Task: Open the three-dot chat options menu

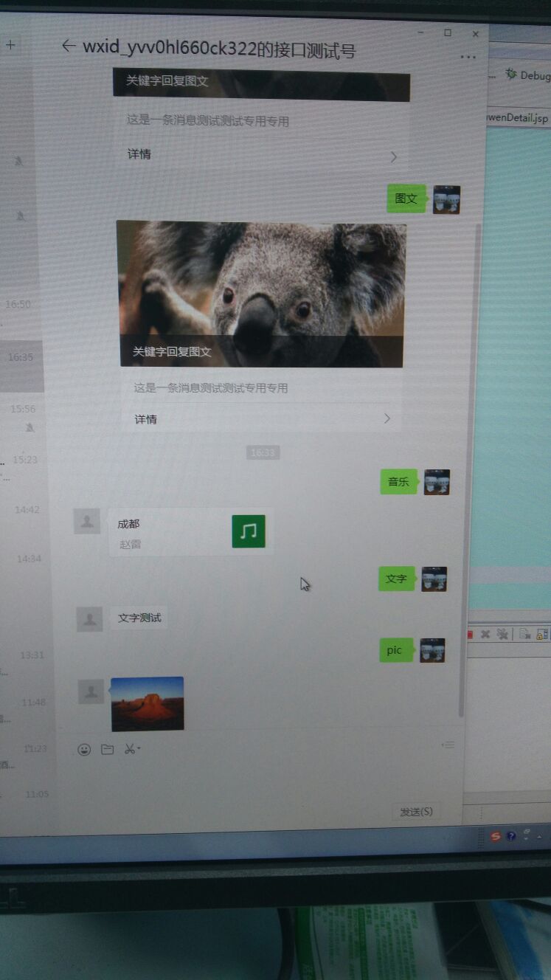Action: [x=468, y=57]
